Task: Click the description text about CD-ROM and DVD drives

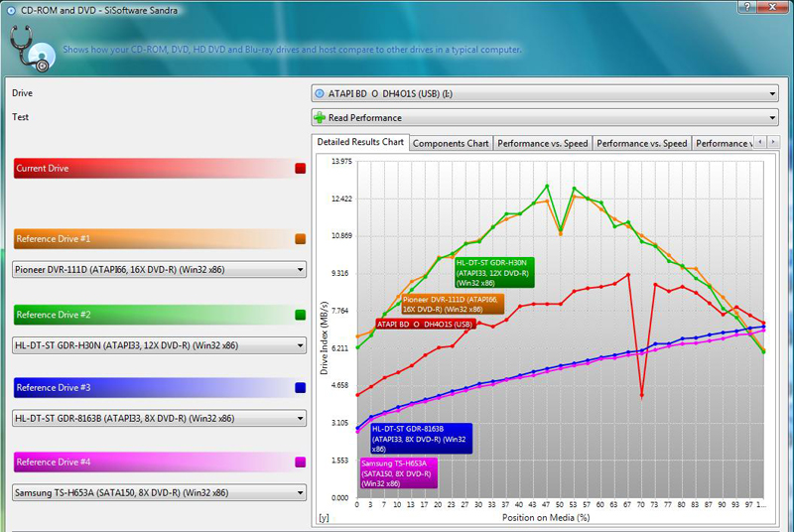Action: pos(292,50)
